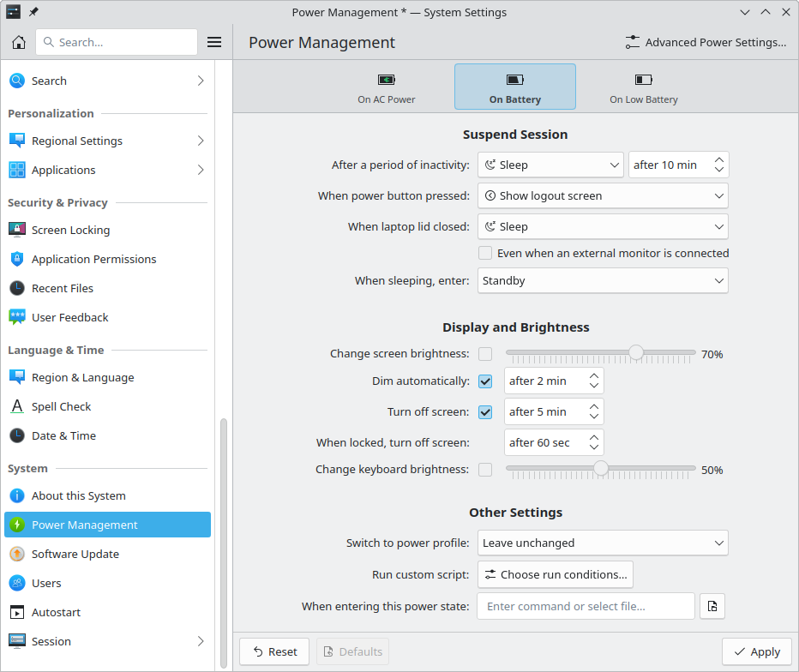Uncheck the Dim automatically checkbox
799x672 pixels.
(485, 381)
